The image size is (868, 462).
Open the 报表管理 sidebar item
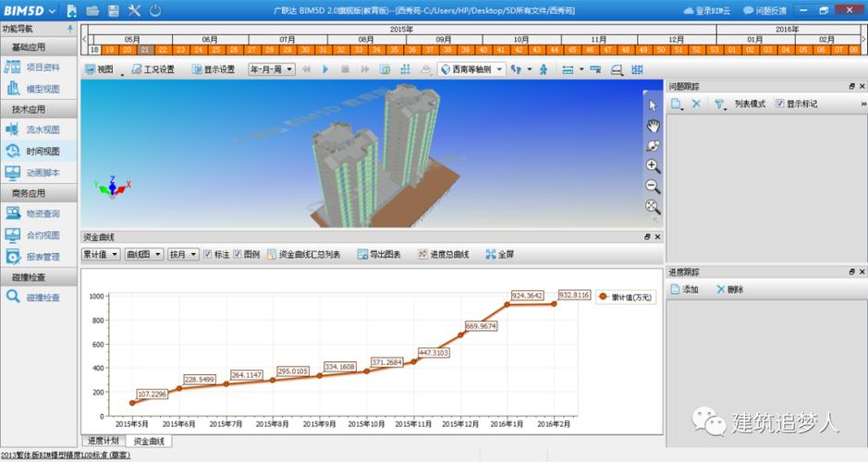point(39,257)
